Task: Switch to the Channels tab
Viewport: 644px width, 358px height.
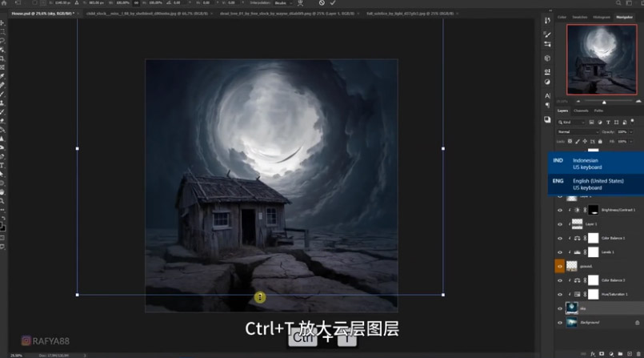Action: [582, 111]
